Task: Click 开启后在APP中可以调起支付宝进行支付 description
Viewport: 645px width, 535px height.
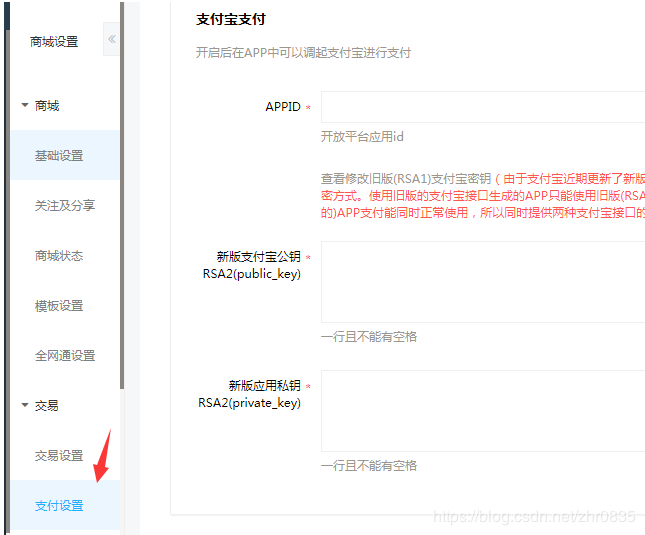Action: click(303, 53)
